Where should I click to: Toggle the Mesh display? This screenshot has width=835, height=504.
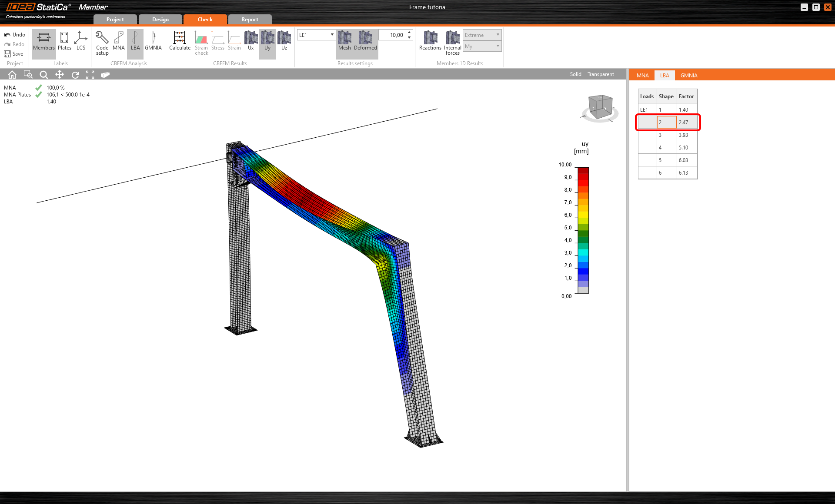point(344,41)
